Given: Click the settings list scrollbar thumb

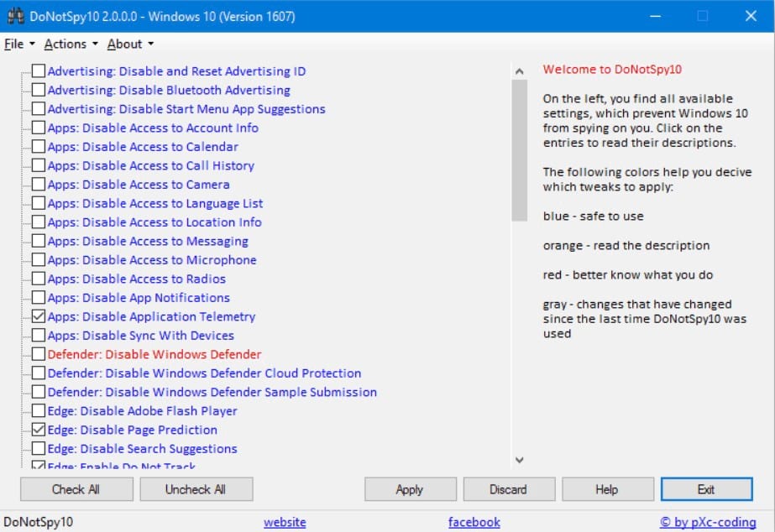Looking at the screenshot, I should click(519, 150).
